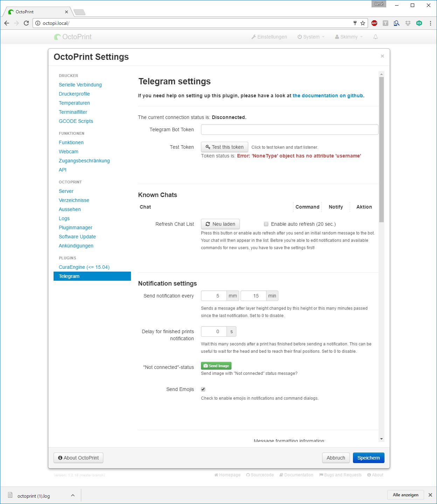Open Aussehen settings
The height and width of the screenshot is (504, 437).
click(x=70, y=209)
